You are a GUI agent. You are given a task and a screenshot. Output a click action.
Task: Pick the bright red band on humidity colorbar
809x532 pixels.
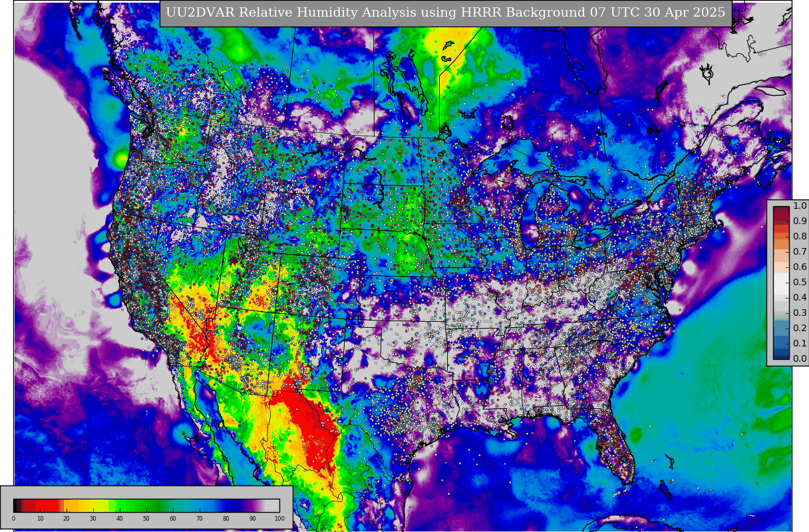tap(47, 505)
